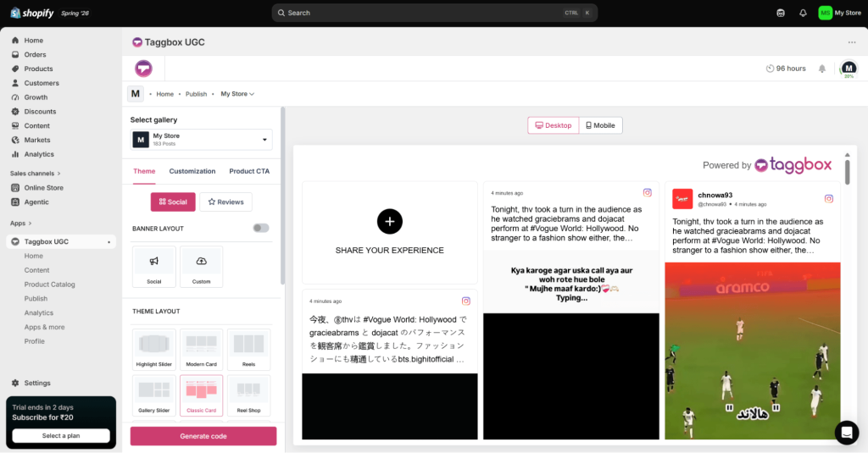The image size is (868, 453).
Task: Click Select a plan button
Action: pos(61,436)
